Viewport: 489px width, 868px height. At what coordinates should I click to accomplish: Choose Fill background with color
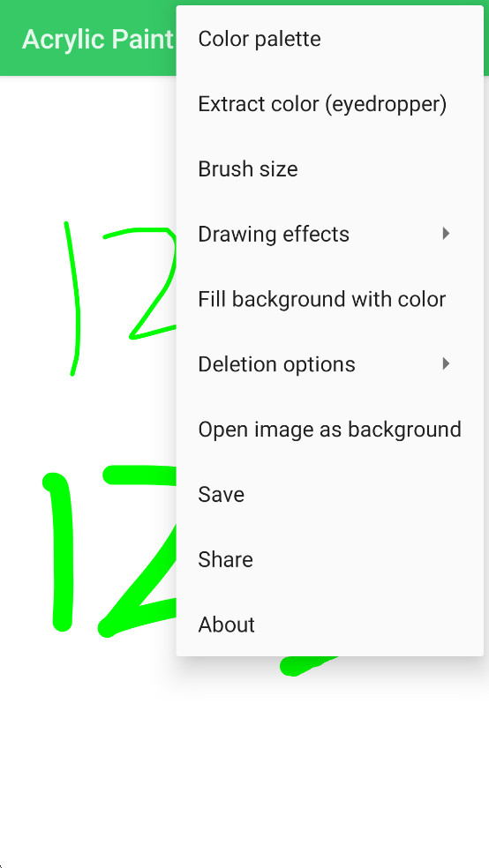[329, 300]
